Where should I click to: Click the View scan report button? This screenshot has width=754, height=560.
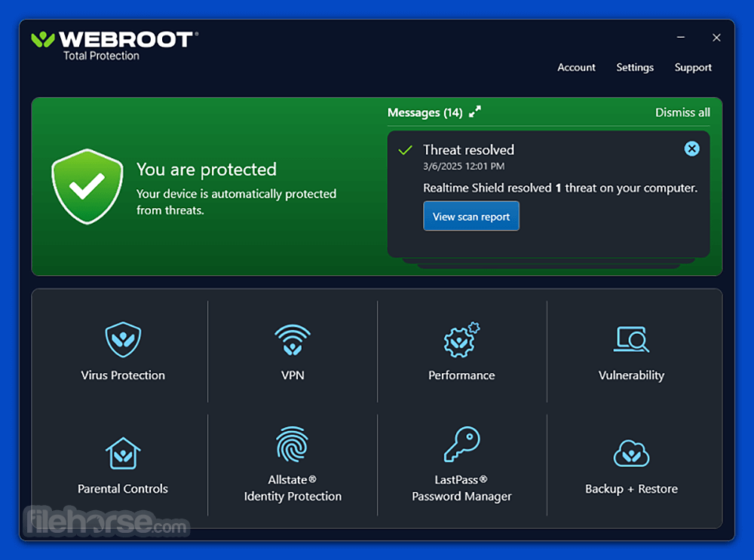pos(470,216)
